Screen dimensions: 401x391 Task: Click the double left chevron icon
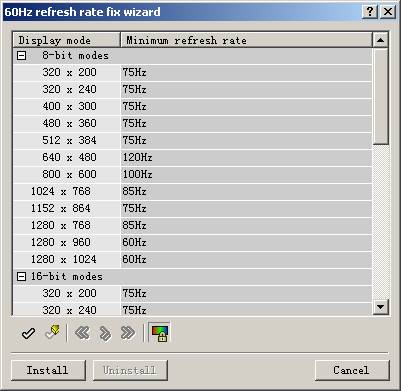coord(82,333)
